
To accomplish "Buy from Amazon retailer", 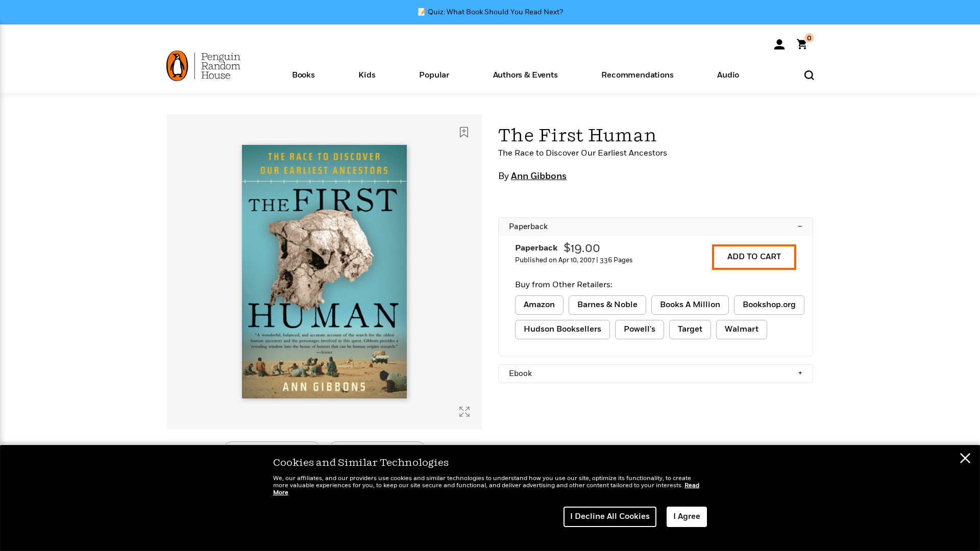I will pyautogui.click(x=539, y=305).
